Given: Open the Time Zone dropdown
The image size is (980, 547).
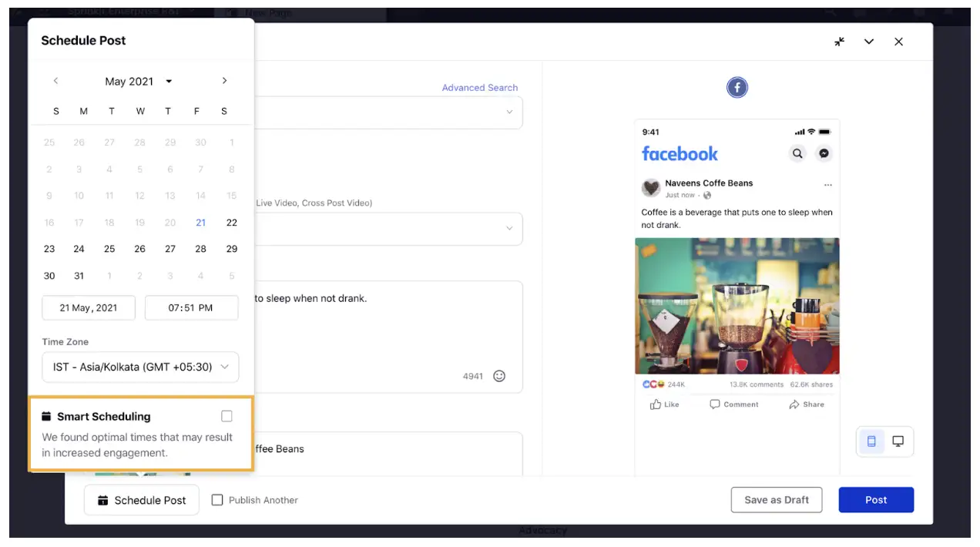Looking at the screenshot, I should (140, 367).
